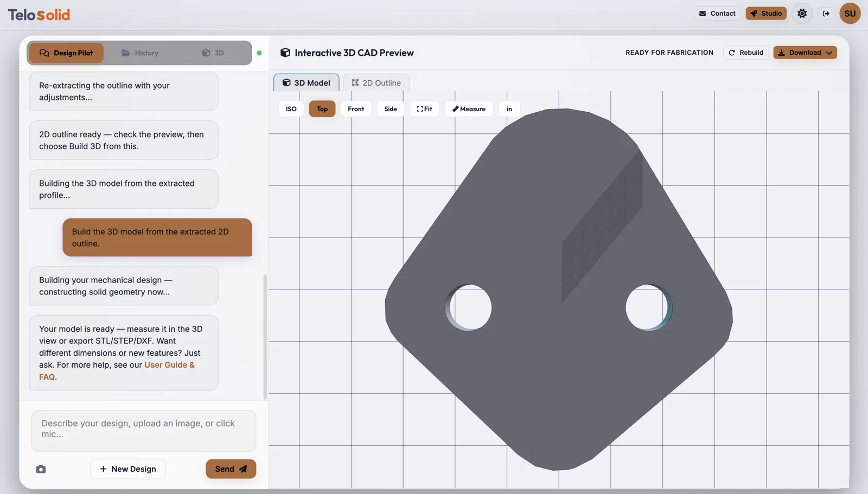Select the 3D Model tab

point(307,83)
